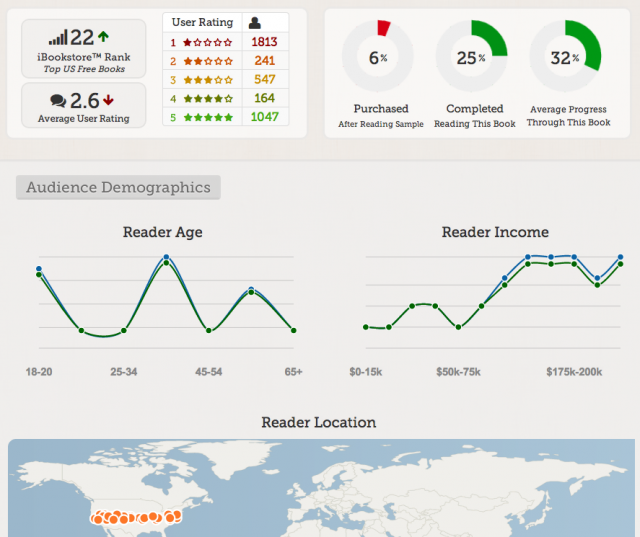Click the User Rating column header

(x=202, y=22)
